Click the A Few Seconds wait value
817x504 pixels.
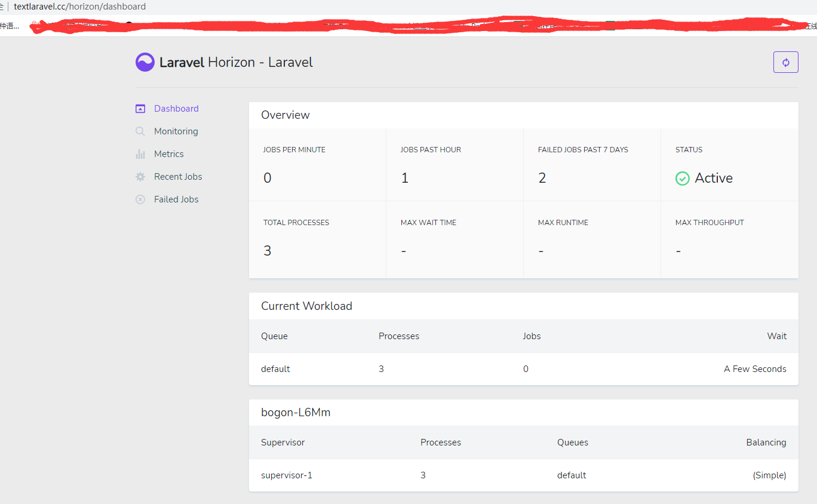point(755,369)
